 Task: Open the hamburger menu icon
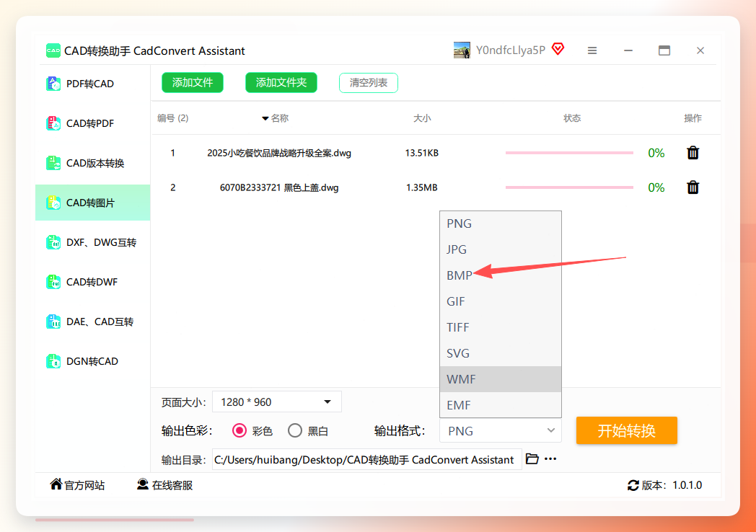click(x=592, y=50)
